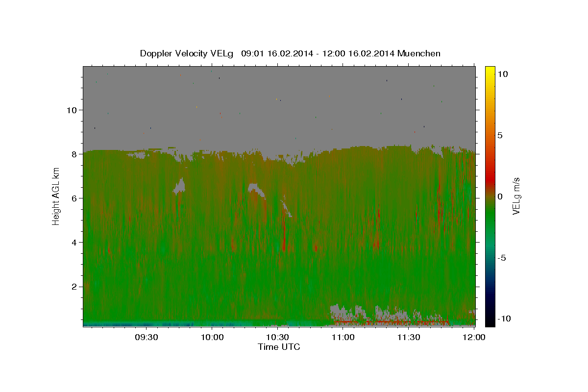Image resolution: width=588 pixels, height=392 pixels.
Task: Click the colorbar value 5 label
Action: pos(500,135)
